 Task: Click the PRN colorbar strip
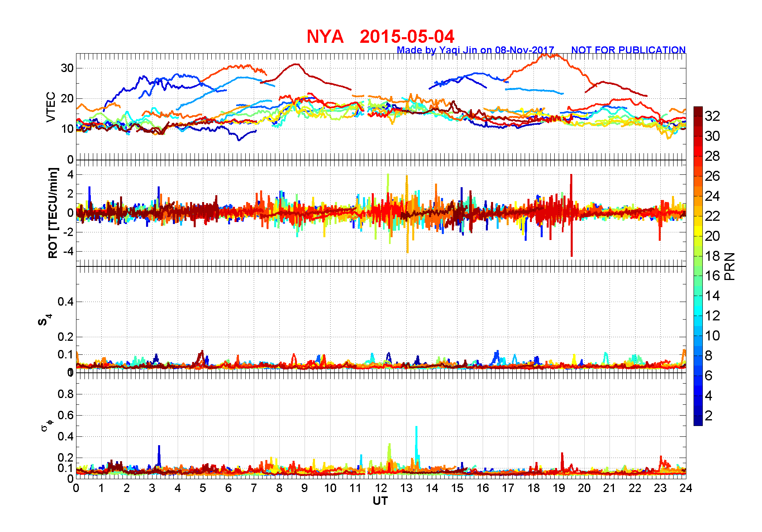(698, 266)
